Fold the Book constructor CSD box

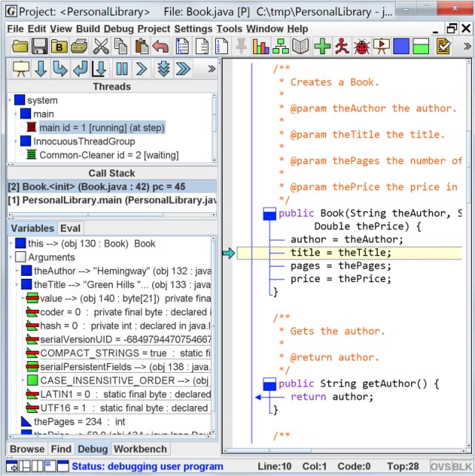(269, 214)
